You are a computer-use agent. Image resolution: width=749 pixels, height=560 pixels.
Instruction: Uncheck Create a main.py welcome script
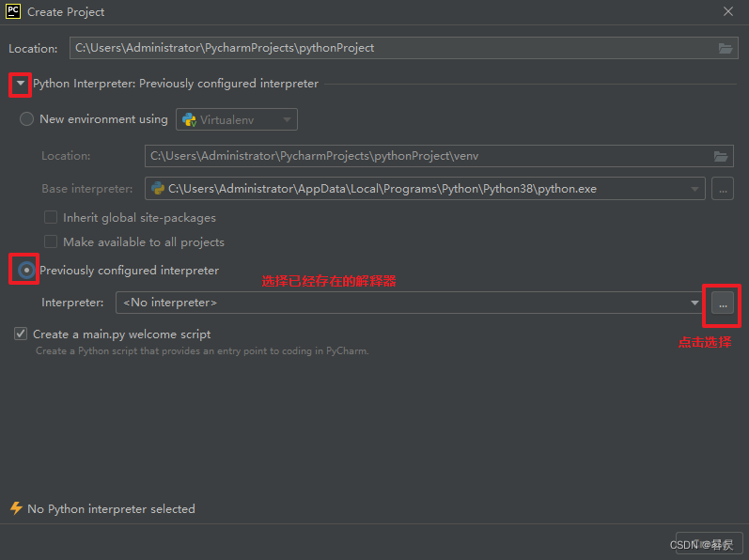coord(21,334)
